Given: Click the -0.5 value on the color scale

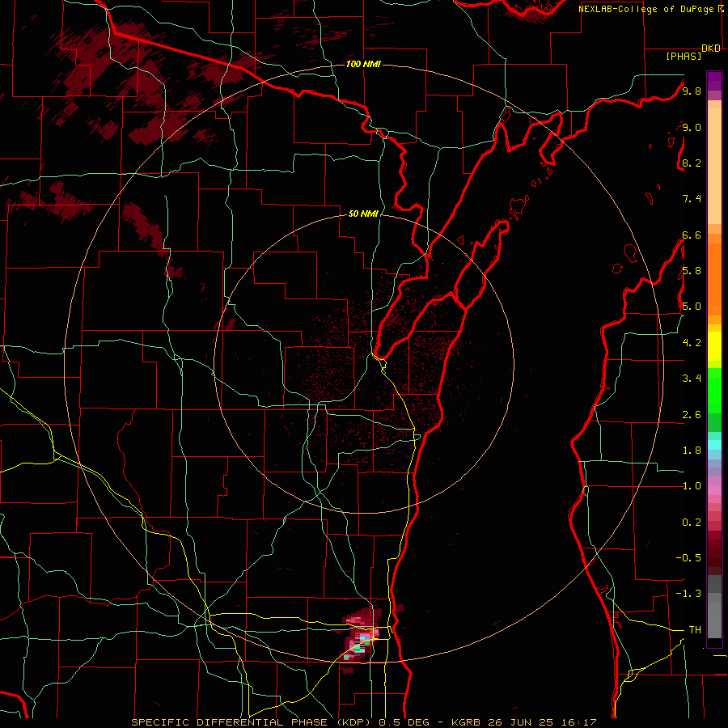Looking at the screenshot, I should click(688, 558).
